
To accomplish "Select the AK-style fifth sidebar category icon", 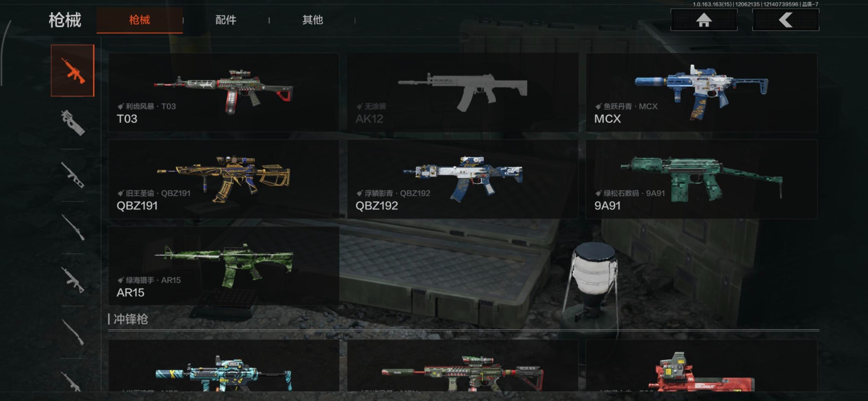I will click(x=72, y=280).
